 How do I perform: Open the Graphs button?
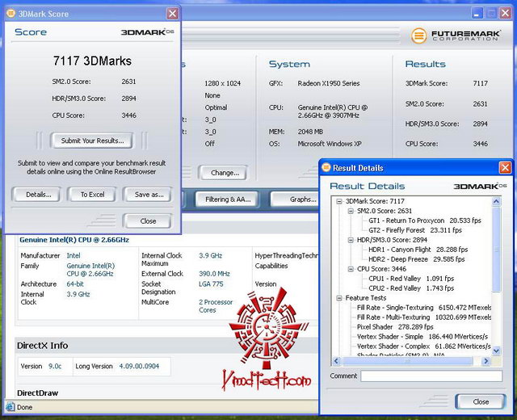pos(296,199)
